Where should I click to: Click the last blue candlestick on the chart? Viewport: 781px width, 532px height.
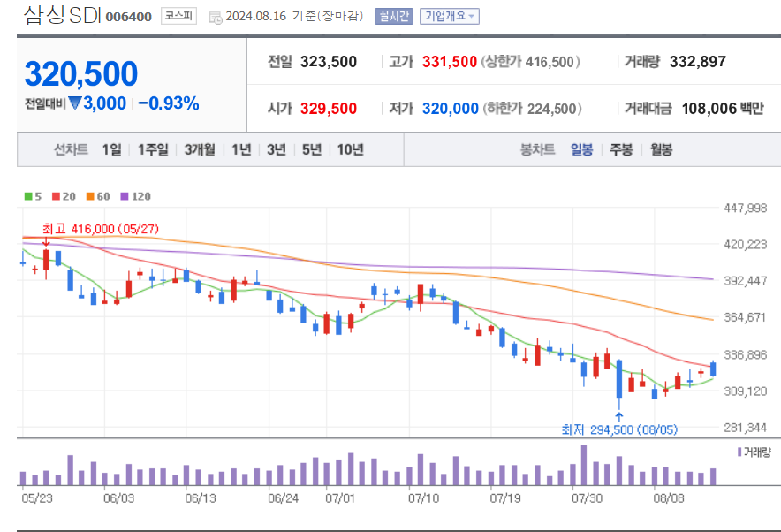(x=713, y=369)
